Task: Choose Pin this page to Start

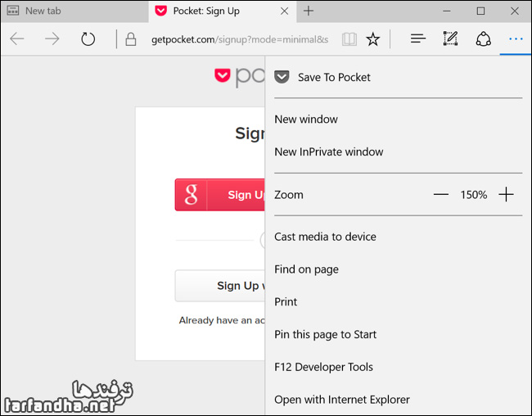Action: click(398, 334)
